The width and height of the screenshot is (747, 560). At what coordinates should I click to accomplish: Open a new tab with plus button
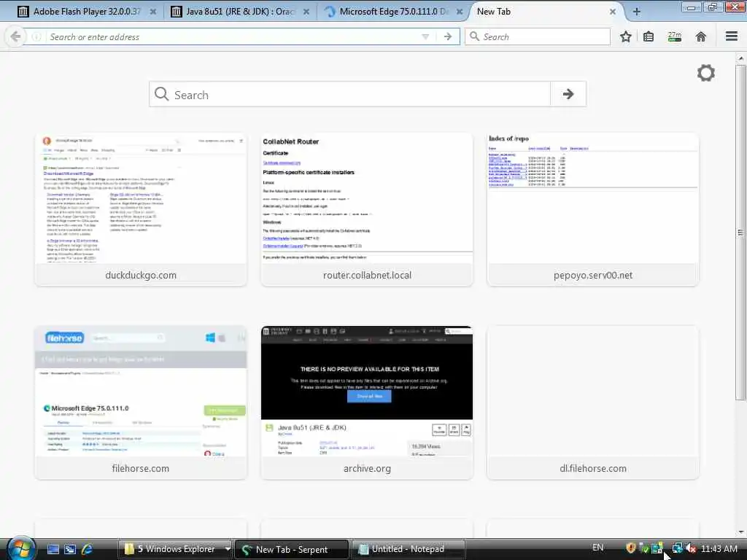coord(636,12)
